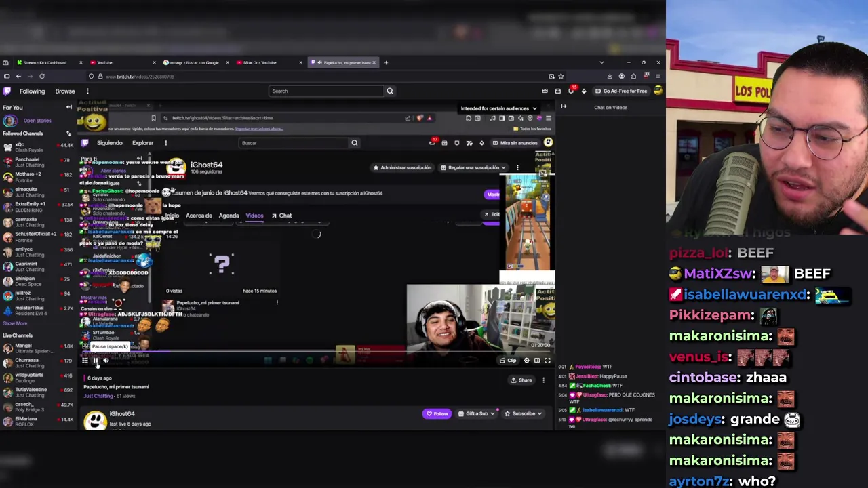868x488 pixels.
Task: Open Gift a Sub dropdown
Action: pos(476,413)
